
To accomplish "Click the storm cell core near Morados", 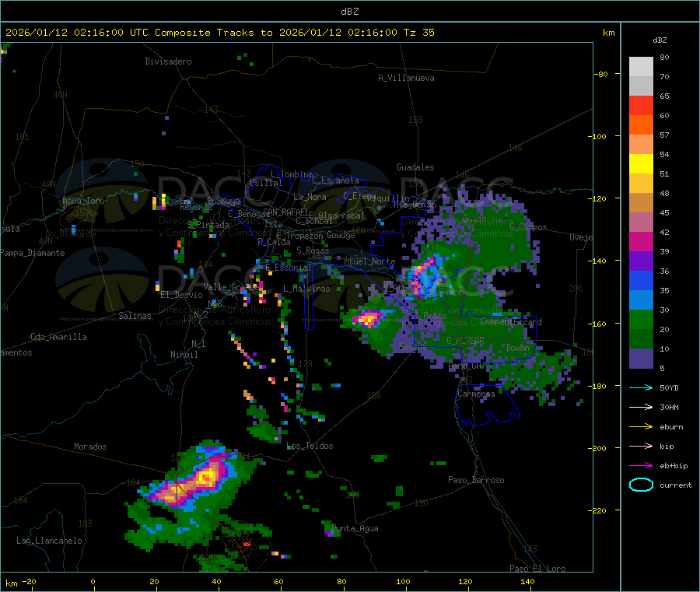I will point(207,478).
